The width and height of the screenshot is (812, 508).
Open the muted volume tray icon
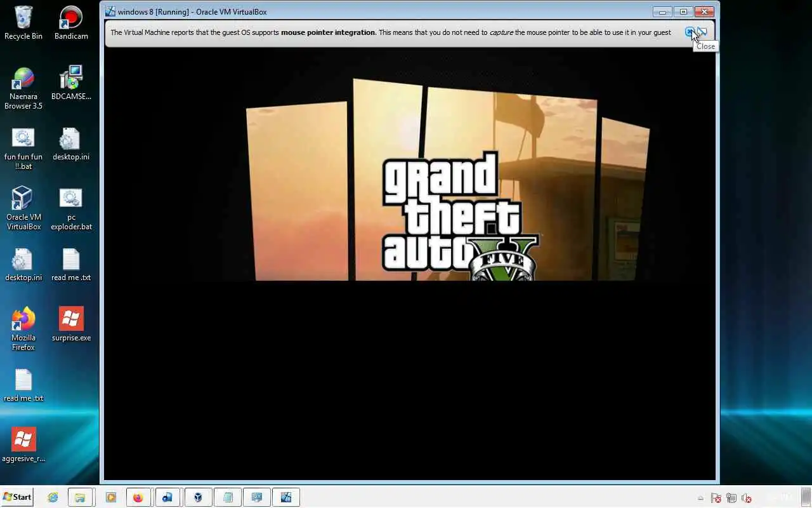point(747,498)
